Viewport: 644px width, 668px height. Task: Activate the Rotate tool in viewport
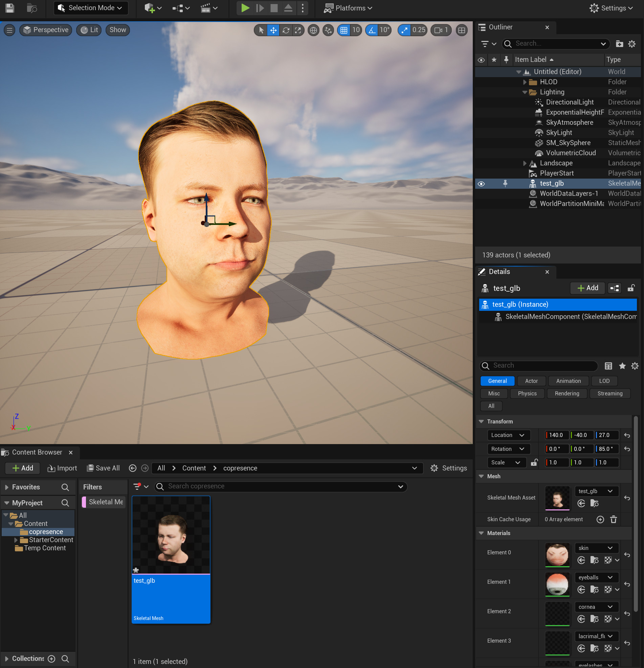(x=286, y=30)
